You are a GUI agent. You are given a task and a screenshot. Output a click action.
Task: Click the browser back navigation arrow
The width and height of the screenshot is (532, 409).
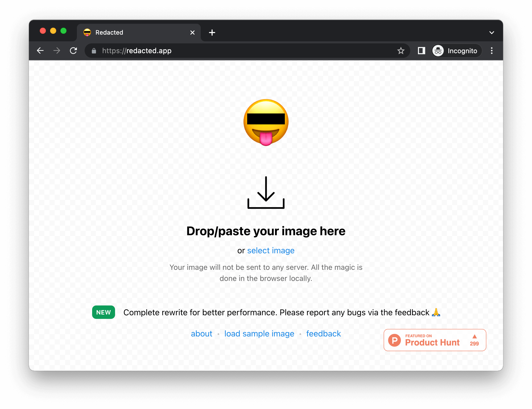tap(39, 51)
